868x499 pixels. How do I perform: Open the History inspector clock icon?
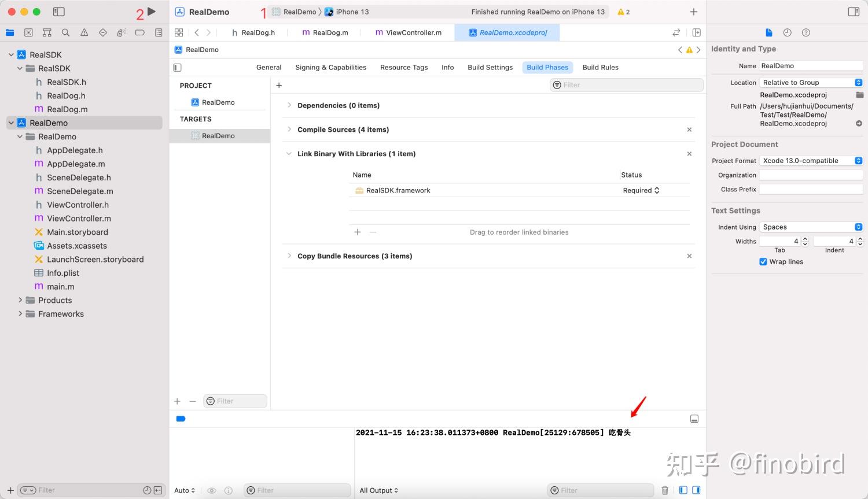tap(787, 33)
